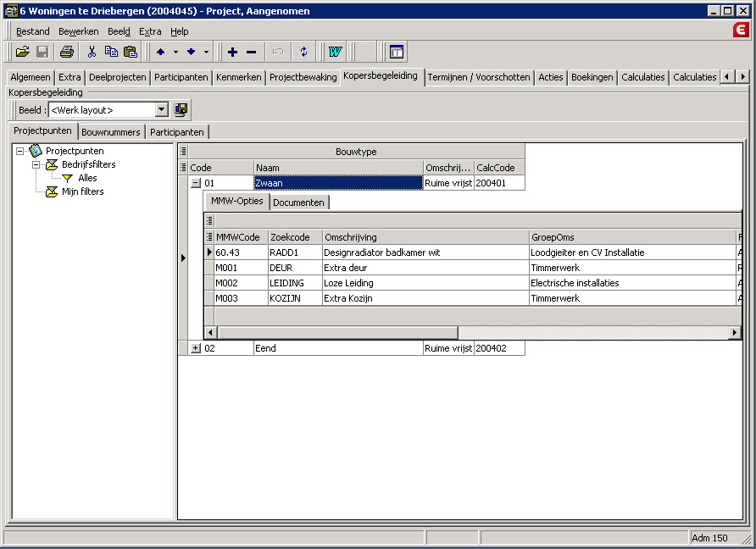Click the print toolbar icon
Viewport: 756px width, 549px height.
[67, 52]
